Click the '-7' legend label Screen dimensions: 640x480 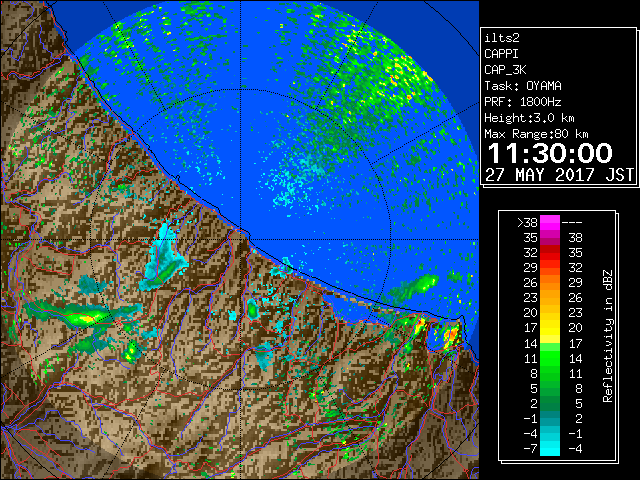[530, 449]
